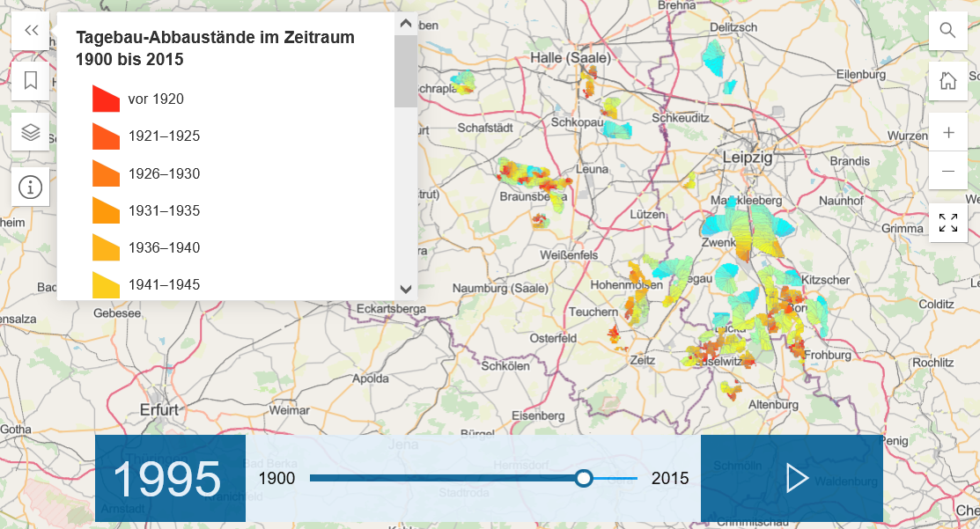Click the Delitzsch map label
The height and width of the screenshot is (529, 980).
click(x=733, y=27)
